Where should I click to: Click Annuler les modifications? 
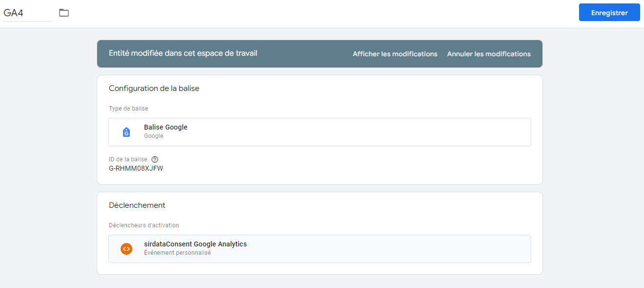(x=488, y=54)
